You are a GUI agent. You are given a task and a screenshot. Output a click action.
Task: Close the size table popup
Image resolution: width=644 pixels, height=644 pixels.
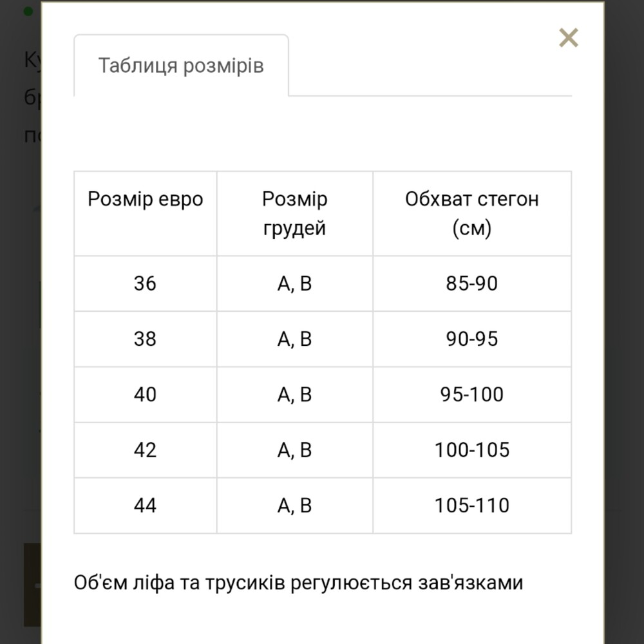pyautogui.click(x=569, y=38)
